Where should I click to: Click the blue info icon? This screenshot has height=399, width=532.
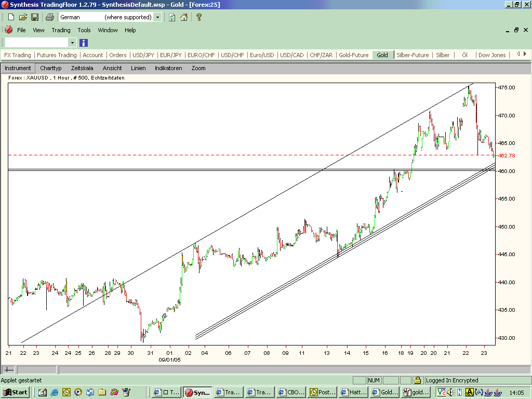click(84, 43)
